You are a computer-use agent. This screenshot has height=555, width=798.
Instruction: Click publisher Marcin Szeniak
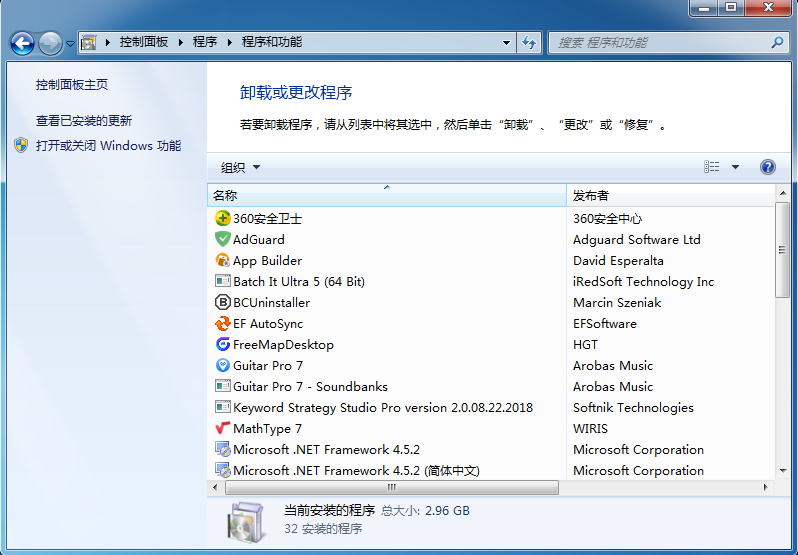coord(617,303)
